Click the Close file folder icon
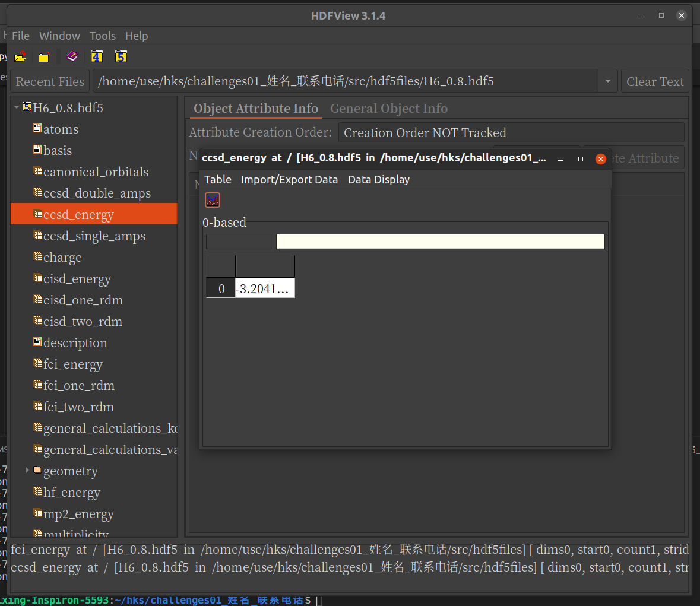 coord(44,57)
